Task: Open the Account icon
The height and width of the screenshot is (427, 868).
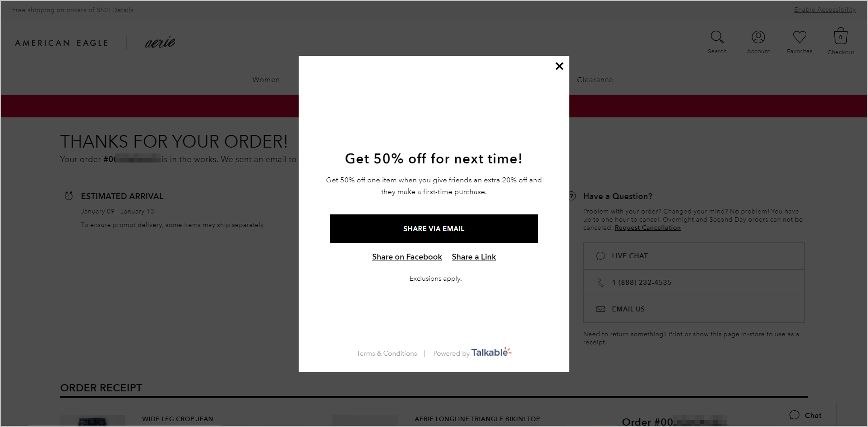Action: click(758, 37)
